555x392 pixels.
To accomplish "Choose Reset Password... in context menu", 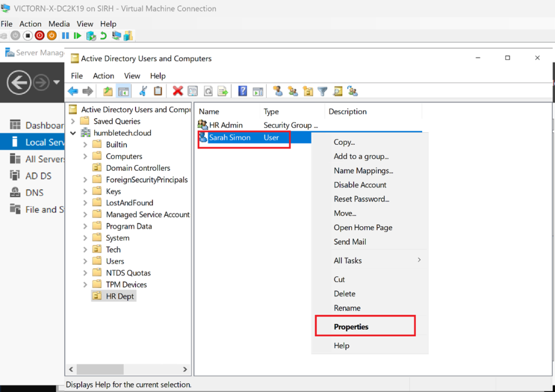I will pyautogui.click(x=370, y=199).
